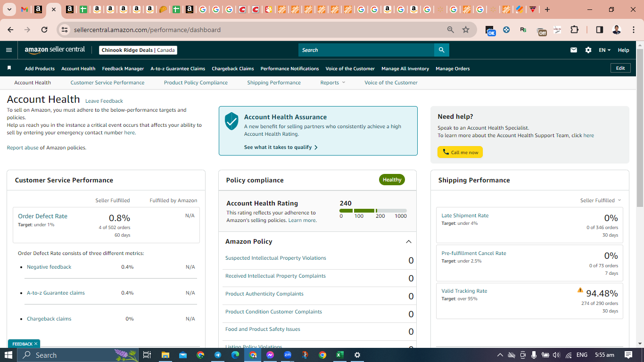
Task: Focus the Seller Central Search field
Action: (x=366, y=50)
